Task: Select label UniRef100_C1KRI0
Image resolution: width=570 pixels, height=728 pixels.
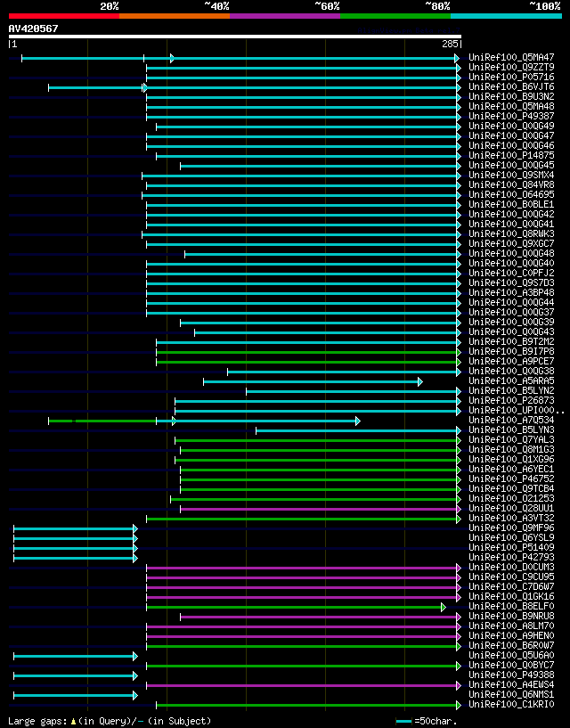Action: [x=511, y=704]
